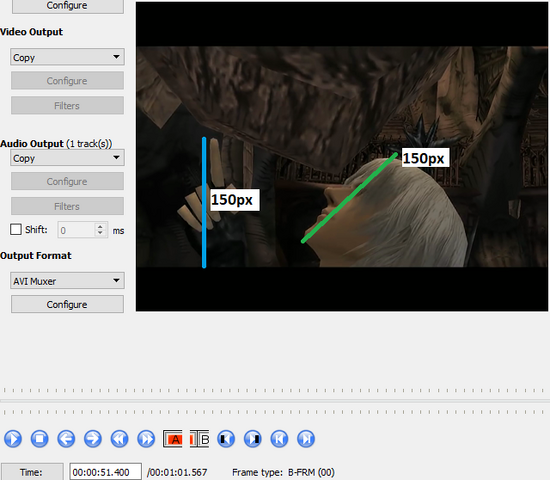Viewport: 550px width, 480px height.
Task: Increase Shift value with up arrow
Action: 101,226
